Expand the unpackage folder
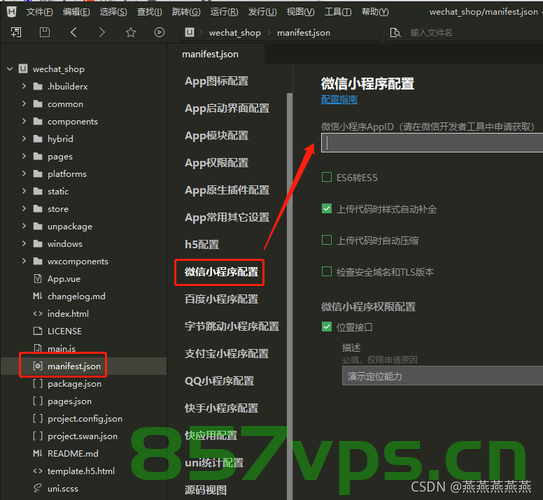 (x=24, y=226)
